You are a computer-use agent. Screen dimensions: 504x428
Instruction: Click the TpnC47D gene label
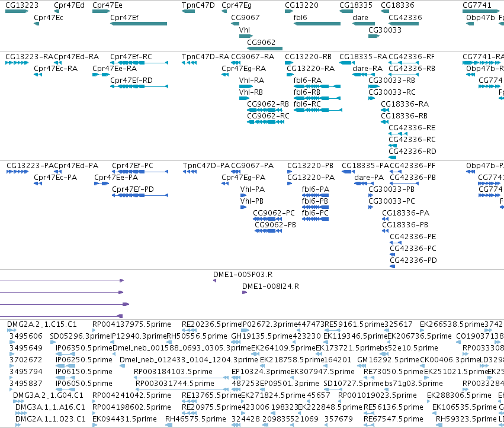[198, 5]
